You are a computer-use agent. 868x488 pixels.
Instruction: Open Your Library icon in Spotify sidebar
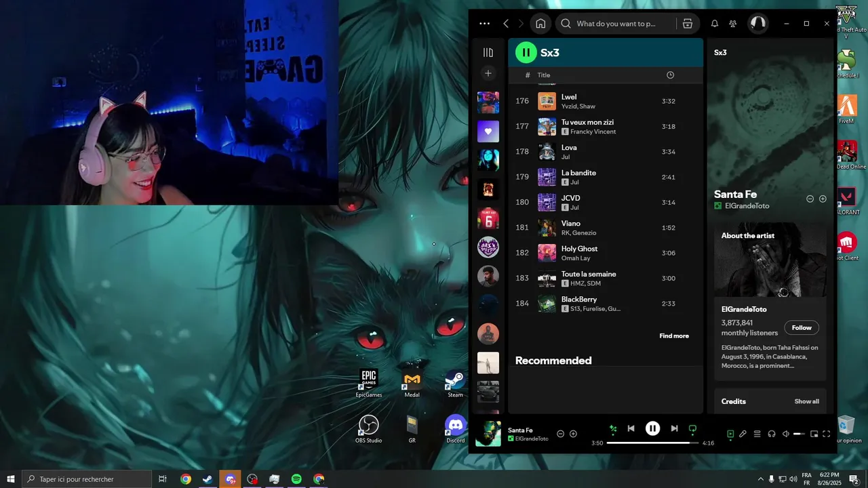(x=488, y=52)
